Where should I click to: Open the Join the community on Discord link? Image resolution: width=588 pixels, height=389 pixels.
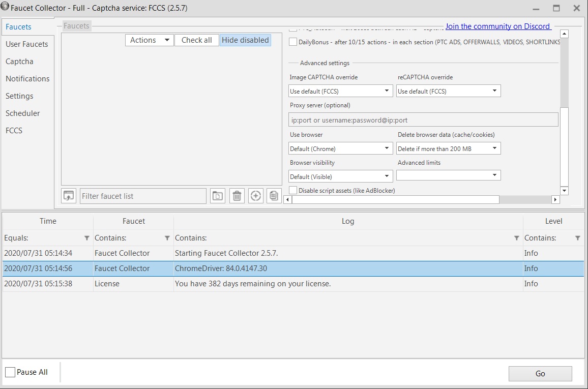click(x=497, y=26)
